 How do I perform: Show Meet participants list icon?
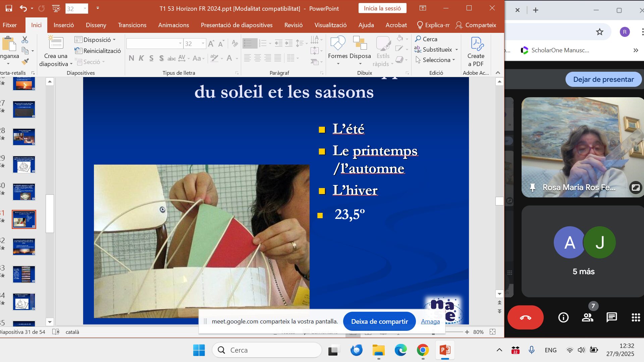click(587, 317)
